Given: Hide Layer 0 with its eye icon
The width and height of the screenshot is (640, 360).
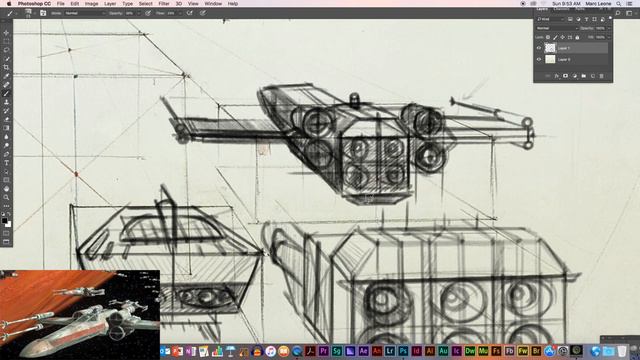Looking at the screenshot, I should [539, 60].
